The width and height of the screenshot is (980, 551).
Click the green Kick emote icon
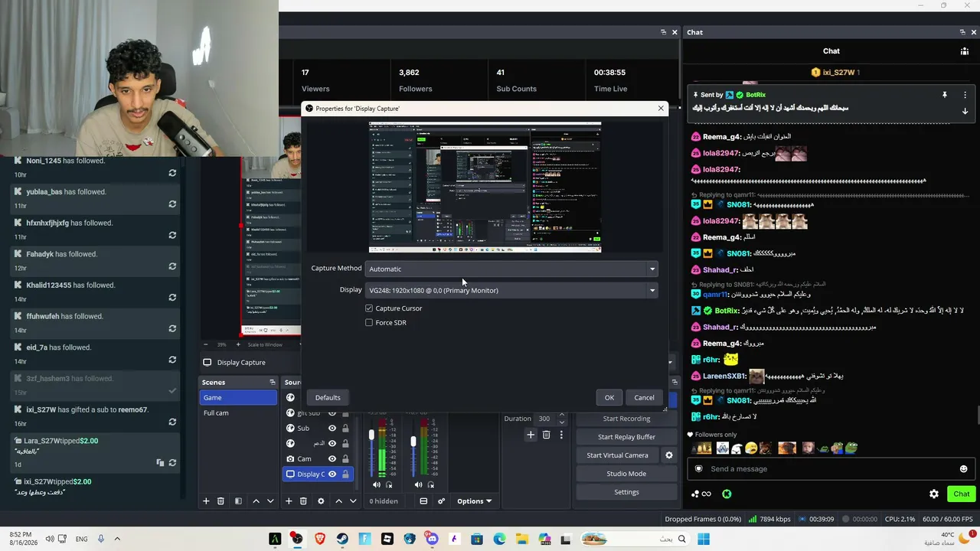(727, 494)
